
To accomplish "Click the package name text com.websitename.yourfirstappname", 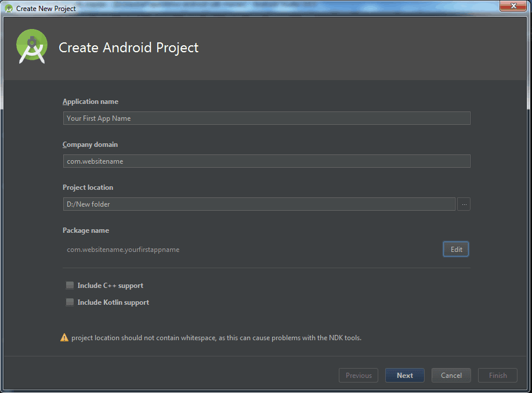I will [123, 250].
